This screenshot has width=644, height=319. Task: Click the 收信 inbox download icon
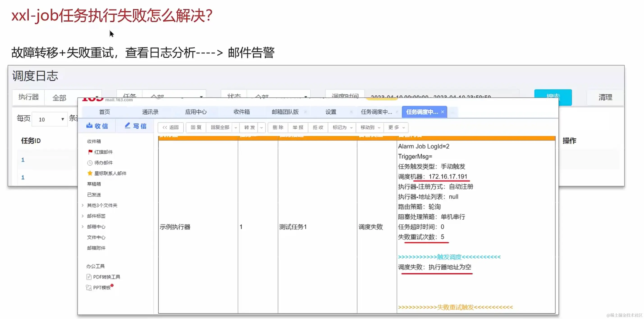point(89,126)
